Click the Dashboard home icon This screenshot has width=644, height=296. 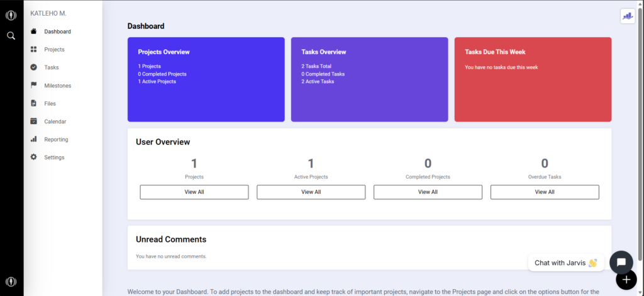(34, 31)
